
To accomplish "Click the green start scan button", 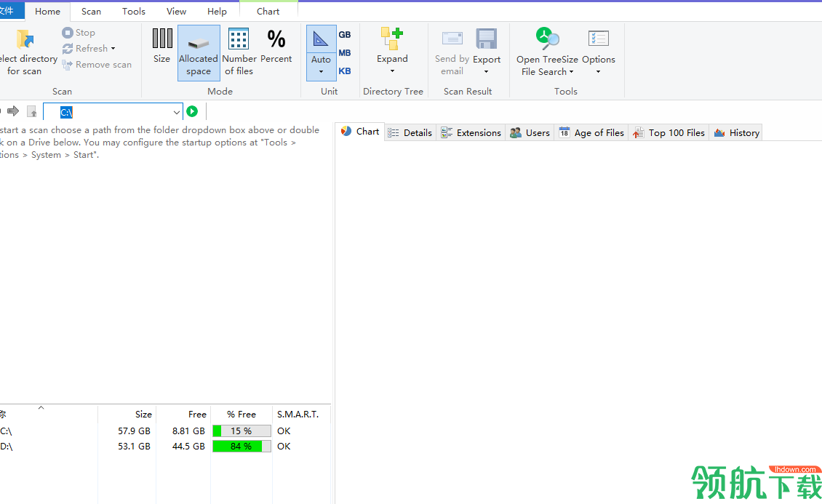I will [192, 111].
